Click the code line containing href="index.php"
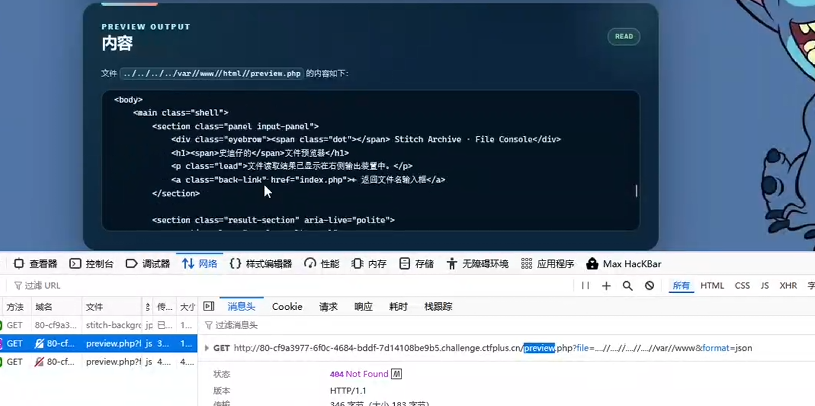This screenshot has height=406, width=815. tap(308, 179)
